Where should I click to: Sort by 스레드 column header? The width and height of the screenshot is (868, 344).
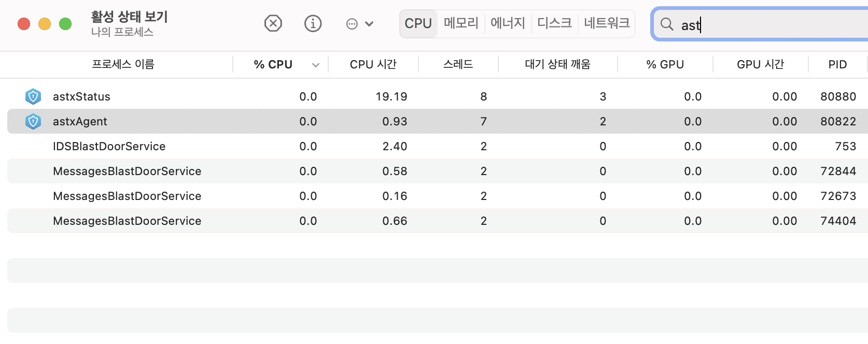(x=458, y=64)
